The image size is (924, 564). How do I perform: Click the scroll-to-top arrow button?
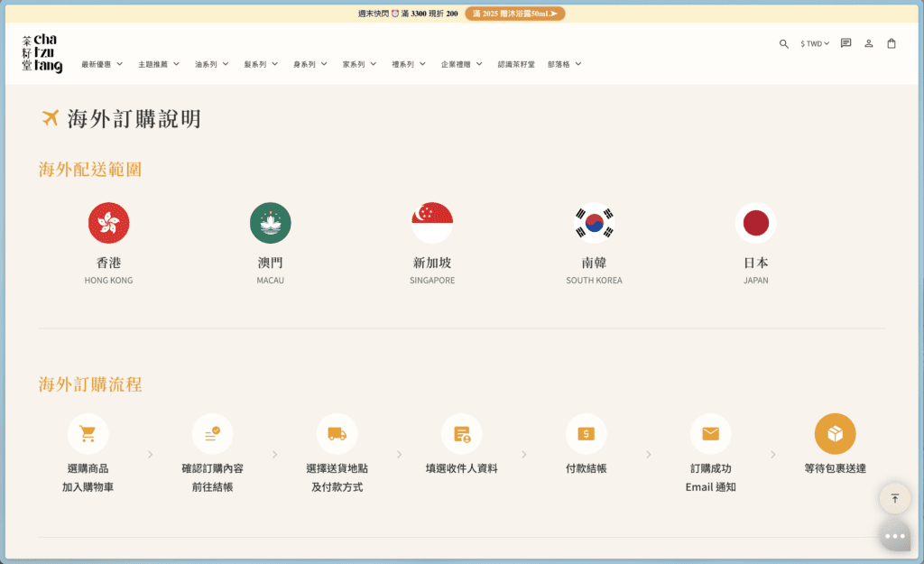894,498
